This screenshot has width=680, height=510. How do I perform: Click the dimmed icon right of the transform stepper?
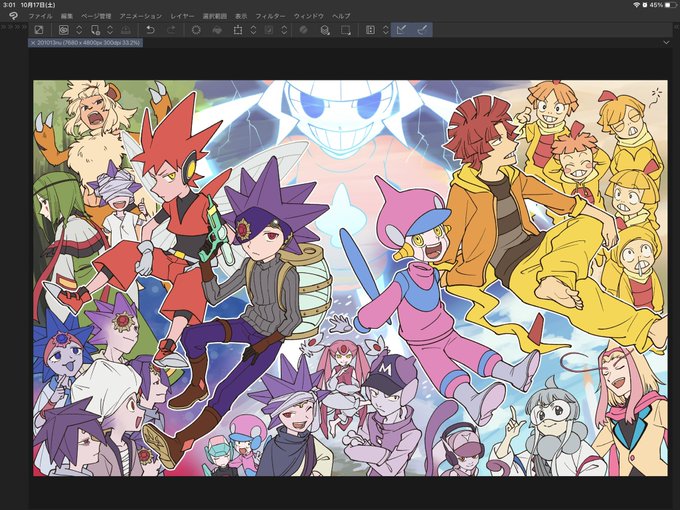269,30
